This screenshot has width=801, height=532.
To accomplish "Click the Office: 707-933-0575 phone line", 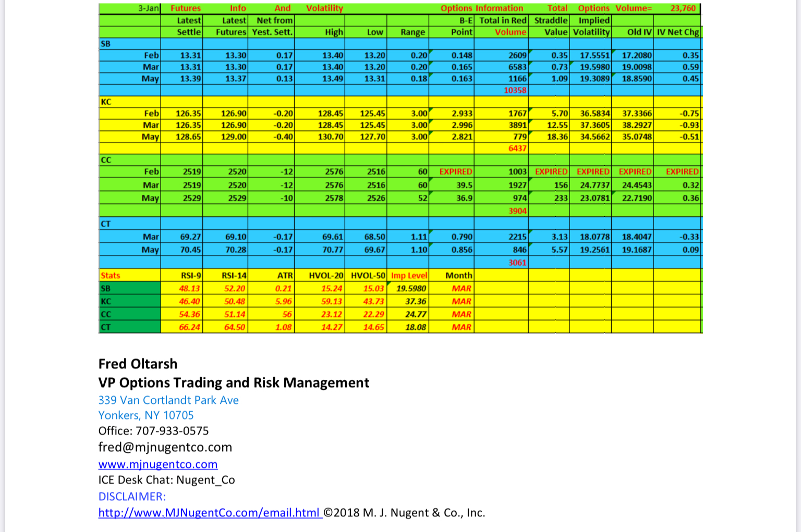I will point(154,431).
